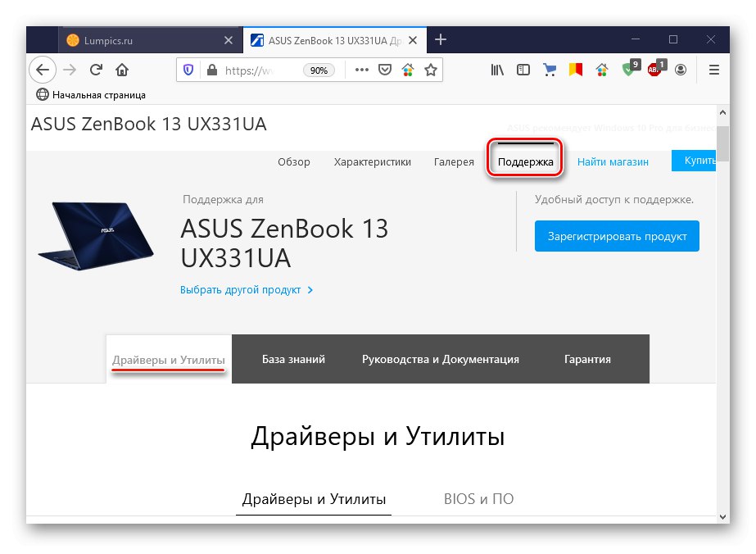Click the Удобный доступ к поддержке text
Image resolution: width=756 pixels, height=554 pixels.
coord(614,199)
